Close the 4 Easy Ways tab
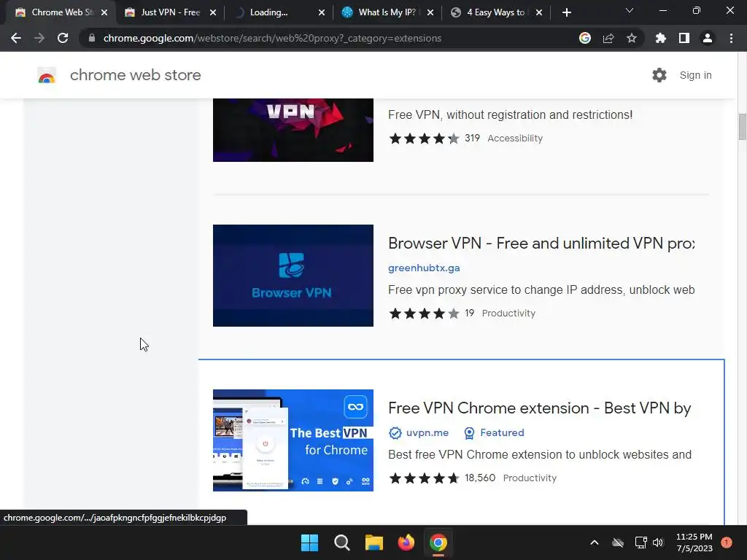This screenshot has width=747, height=560. 539,12
